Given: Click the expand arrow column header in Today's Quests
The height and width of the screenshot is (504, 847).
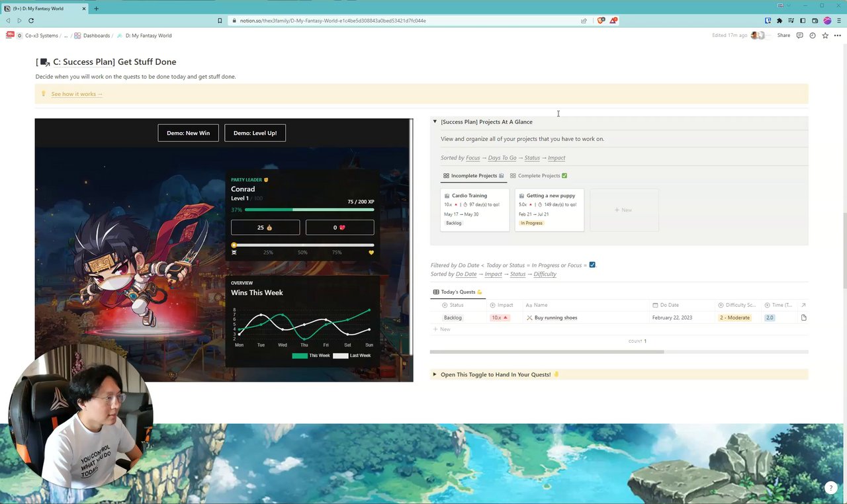Looking at the screenshot, I should tap(803, 305).
